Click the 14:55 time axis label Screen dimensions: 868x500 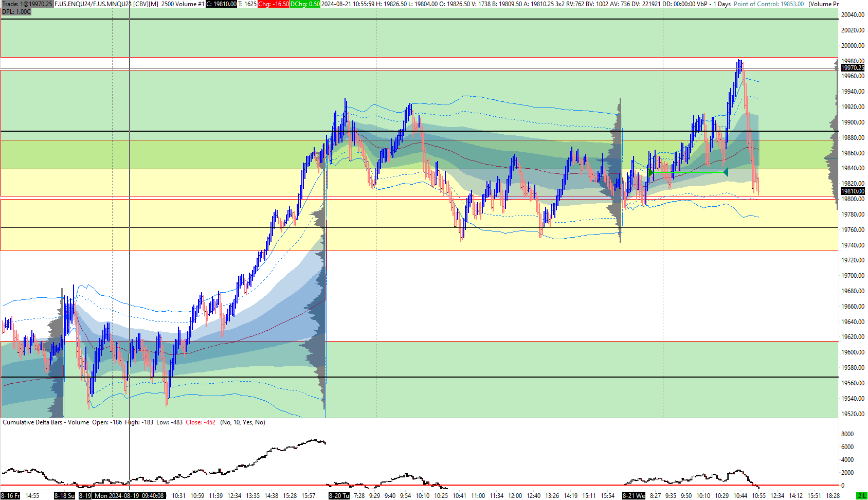click(x=32, y=496)
